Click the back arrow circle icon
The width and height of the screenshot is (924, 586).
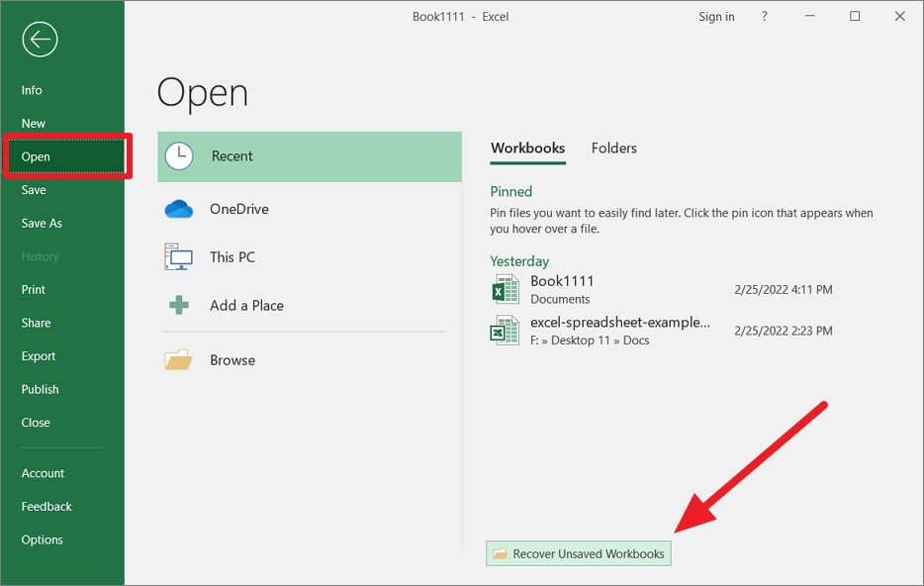(40, 40)
